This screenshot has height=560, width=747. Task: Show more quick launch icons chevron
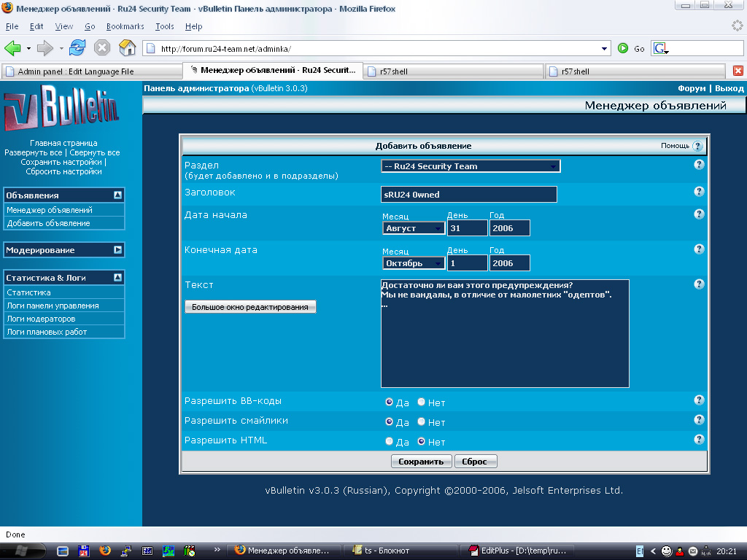[x=217, y=549]
